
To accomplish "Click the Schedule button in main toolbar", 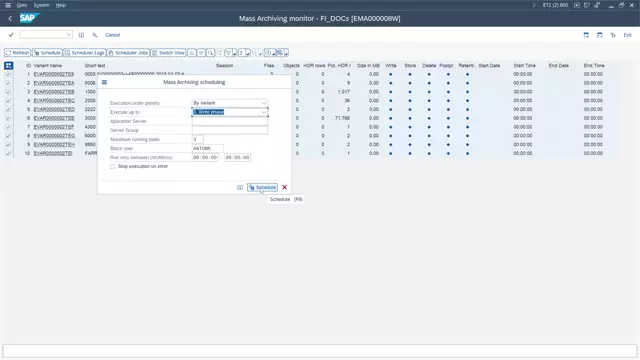I will pyautogui.click(x=47, y=53).
